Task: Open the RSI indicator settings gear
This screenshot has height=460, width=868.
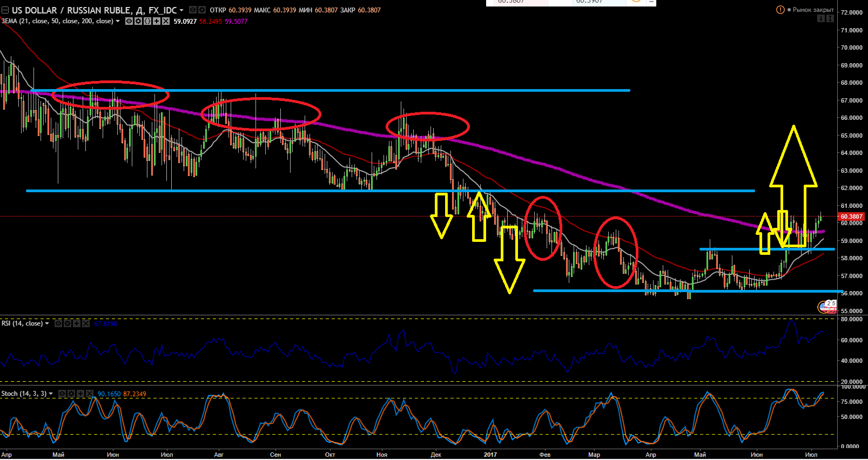Action: (x=67, y=323)
